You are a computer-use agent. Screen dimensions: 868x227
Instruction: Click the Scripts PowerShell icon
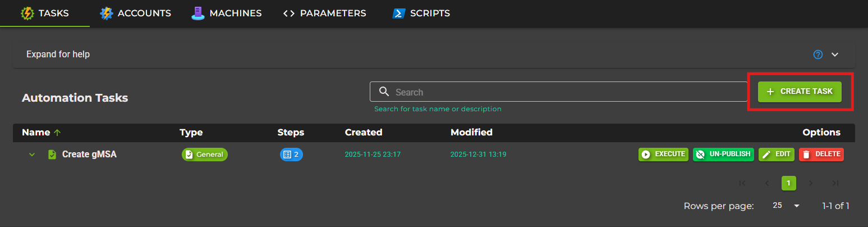pos(399,13)
